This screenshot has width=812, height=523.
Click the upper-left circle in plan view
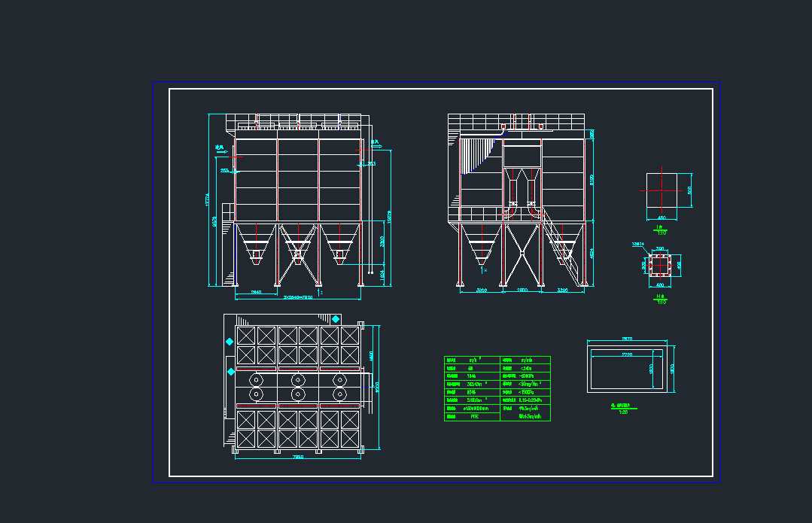click(x=256, y=380)
